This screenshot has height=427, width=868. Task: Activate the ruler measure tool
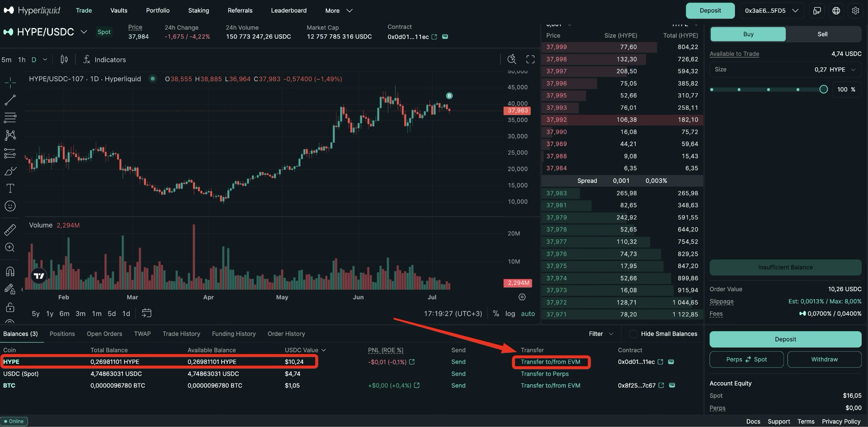pos(10,230)
